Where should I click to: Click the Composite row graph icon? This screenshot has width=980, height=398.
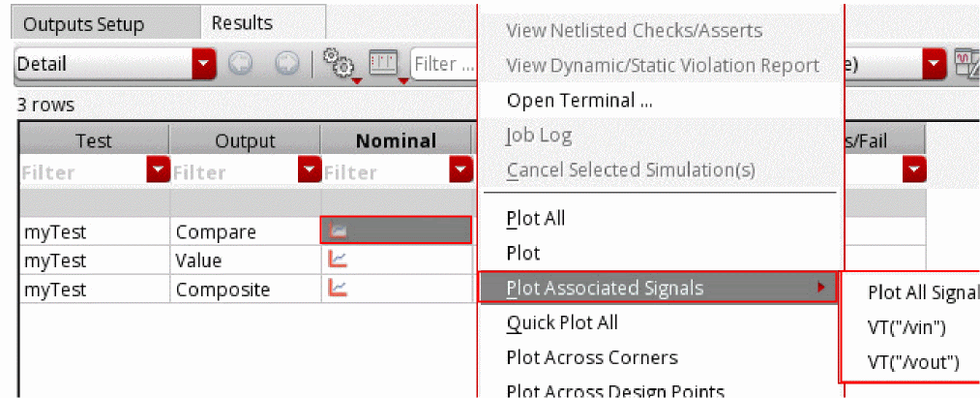tap(339, 289)
